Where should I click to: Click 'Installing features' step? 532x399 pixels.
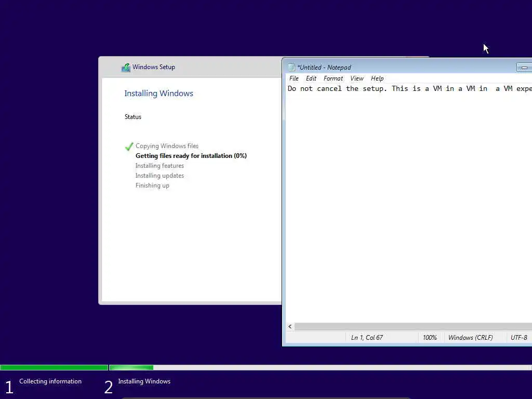159,166
